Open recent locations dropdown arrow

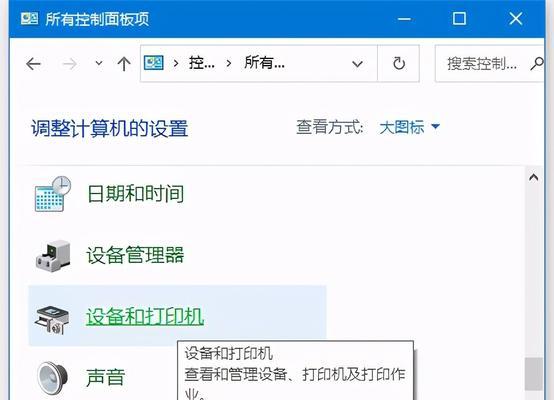[99, 64]
